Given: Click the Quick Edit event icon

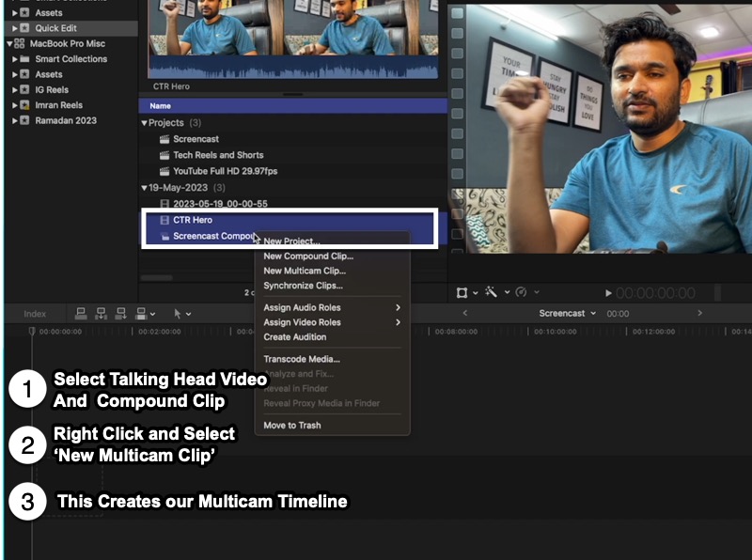Looking at the screenshot, I should 25,28.
